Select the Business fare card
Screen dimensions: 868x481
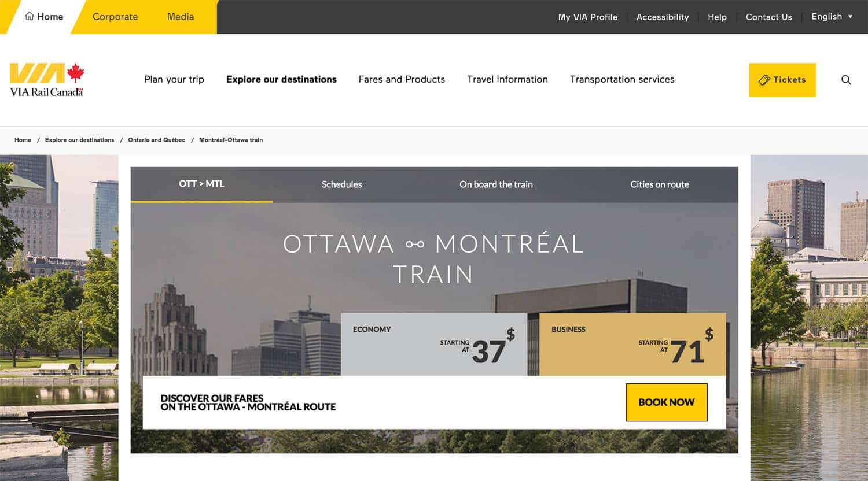coord(632,345)
